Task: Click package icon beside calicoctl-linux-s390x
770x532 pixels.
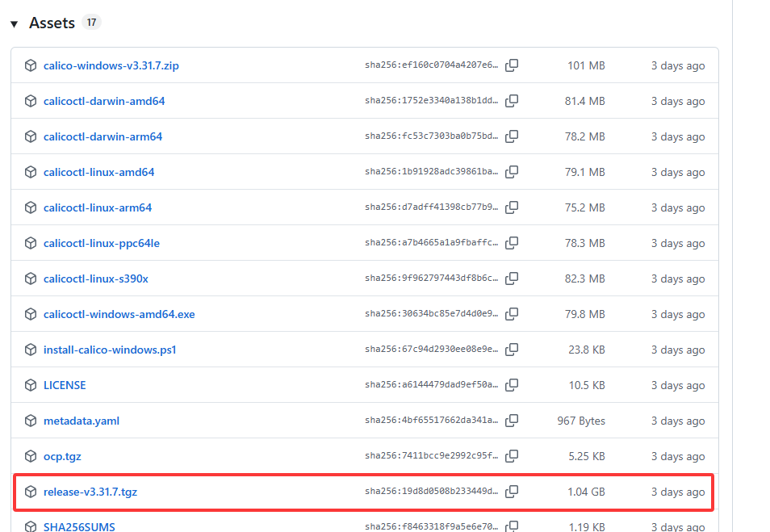Action: (x=31, y=279)
